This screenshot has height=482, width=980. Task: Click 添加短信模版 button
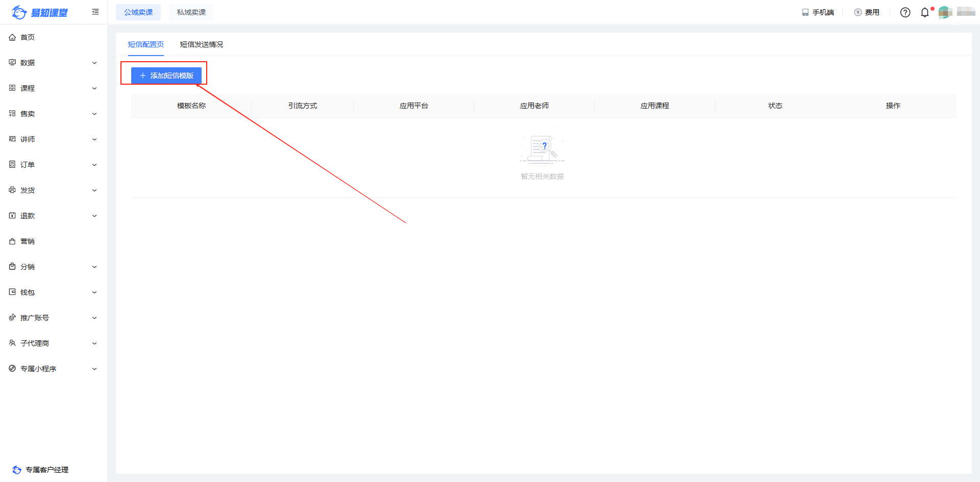166,75
